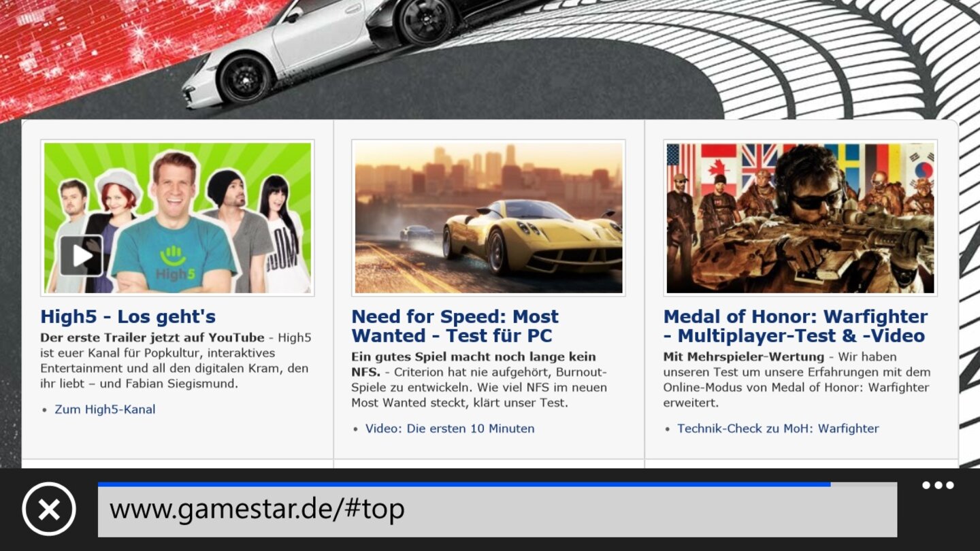Follow the 'Zum High5-Kanal' link
The height and width of the screenshot is (551, 980).
click(105, 410)
